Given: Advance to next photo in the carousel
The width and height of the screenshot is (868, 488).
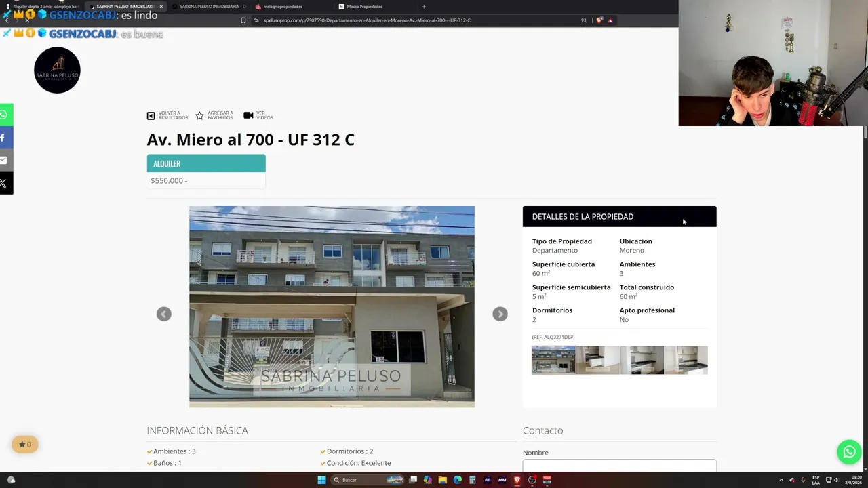Looking at the screenshot, I should [500, 314].
